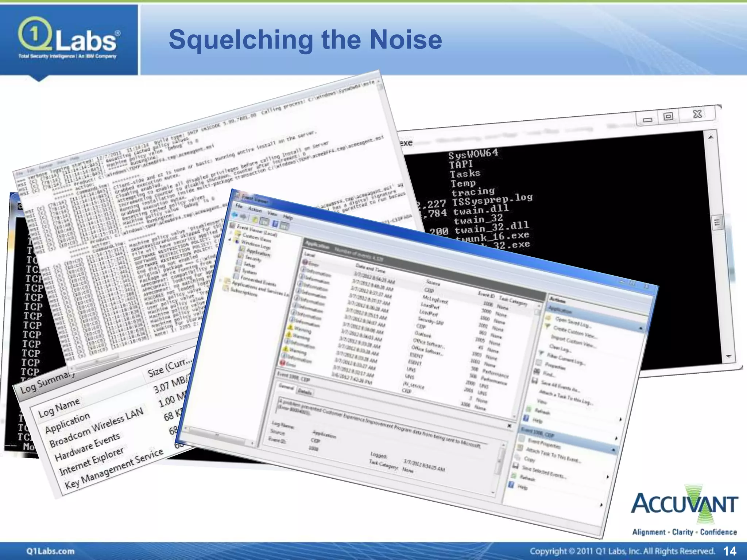747x560 pixels.
Task: Click the Log Name column header
Action: (59, 408)
